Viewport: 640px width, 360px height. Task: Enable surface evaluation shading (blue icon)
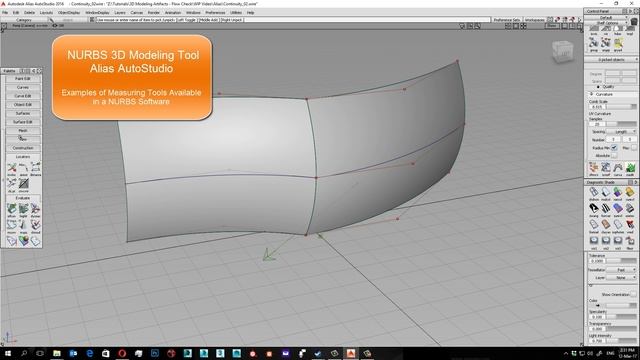click(618, 209)
